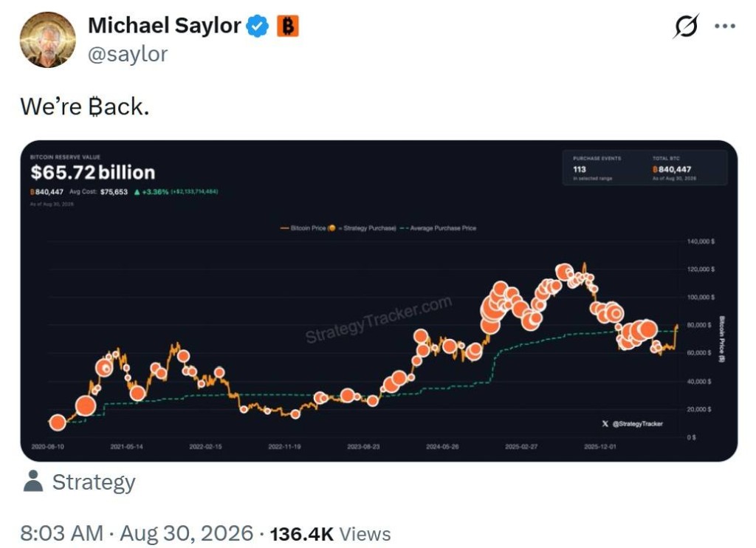Click the Total BTC 840,447 stat
Image resolution: width=756 pixels, height=548 pixels.
coord(674,168)
